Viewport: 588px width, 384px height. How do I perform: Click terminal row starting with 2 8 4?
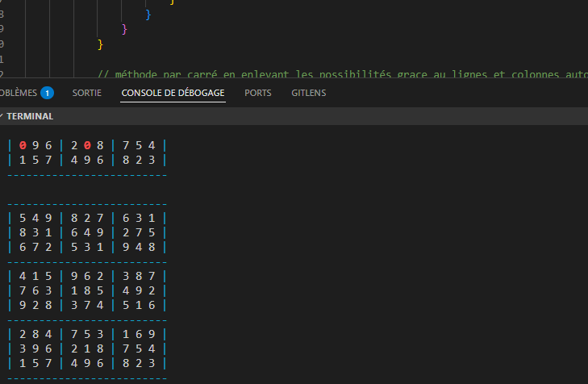86,334
